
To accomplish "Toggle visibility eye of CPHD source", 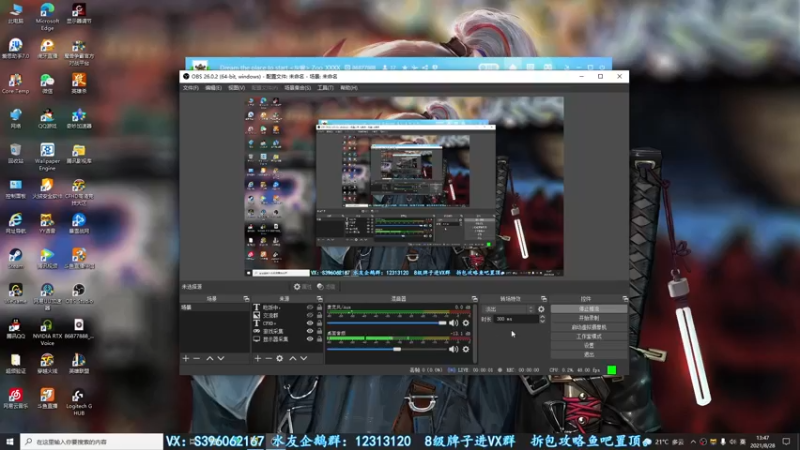I will pyautogui.click(x=310, y=323).
